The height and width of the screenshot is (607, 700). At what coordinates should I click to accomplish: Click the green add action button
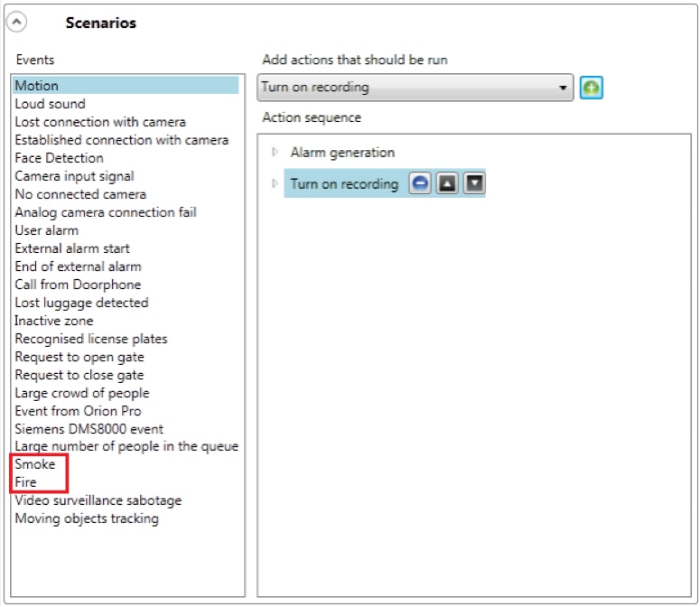(x=592, y=88)
